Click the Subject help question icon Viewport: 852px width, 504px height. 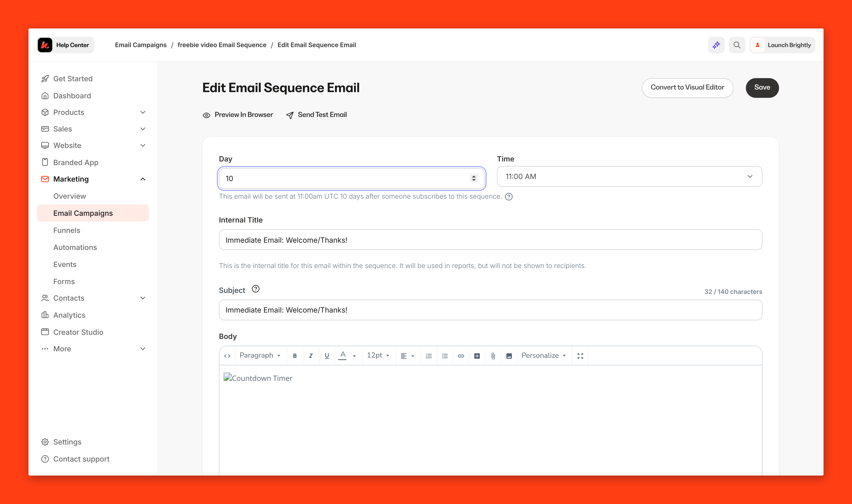coord(255,289)
